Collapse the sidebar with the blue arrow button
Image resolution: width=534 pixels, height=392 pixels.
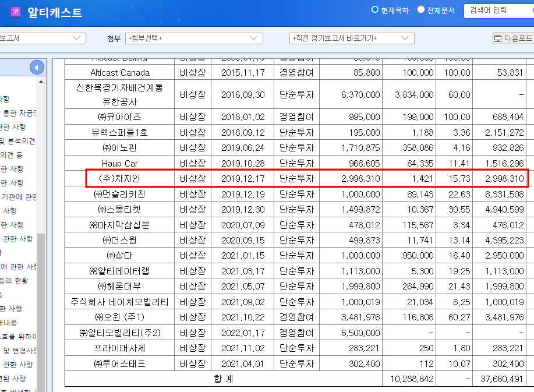[37, 67]
